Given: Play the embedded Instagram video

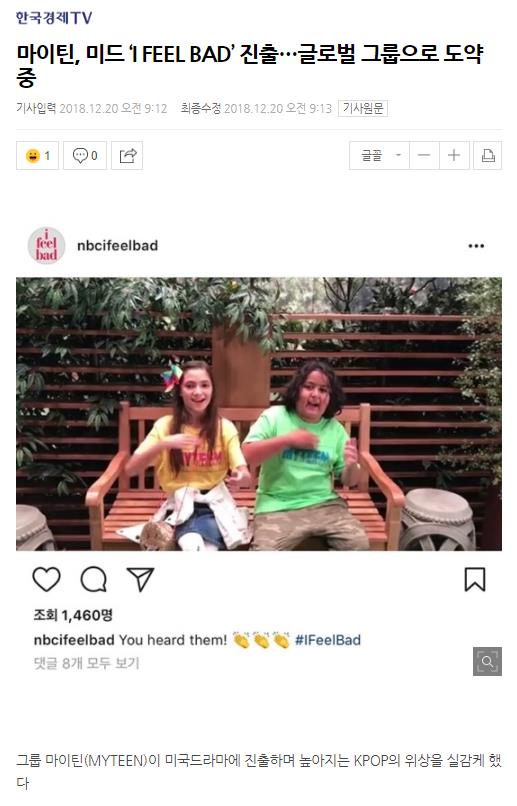Looking at the screenshot, I should (259, 414).
